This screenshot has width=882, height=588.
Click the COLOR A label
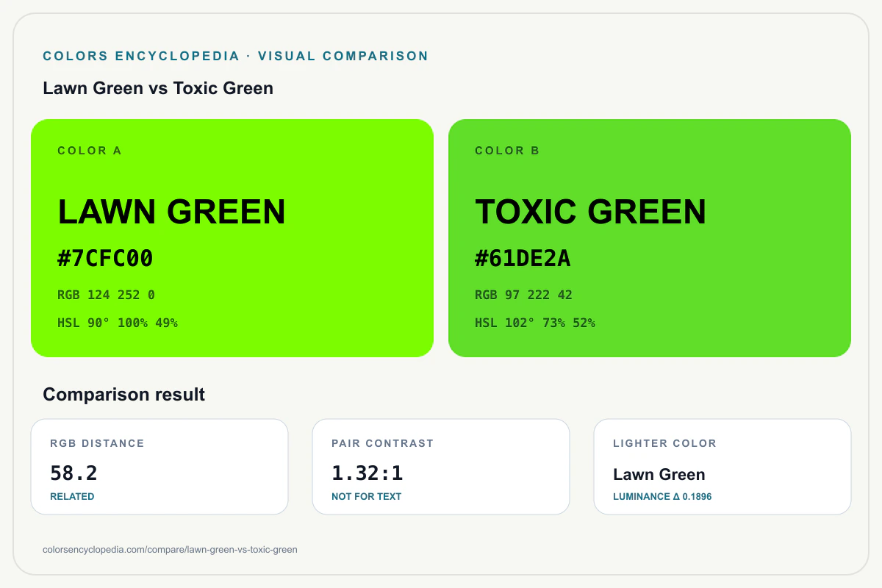tap(90, 151)
